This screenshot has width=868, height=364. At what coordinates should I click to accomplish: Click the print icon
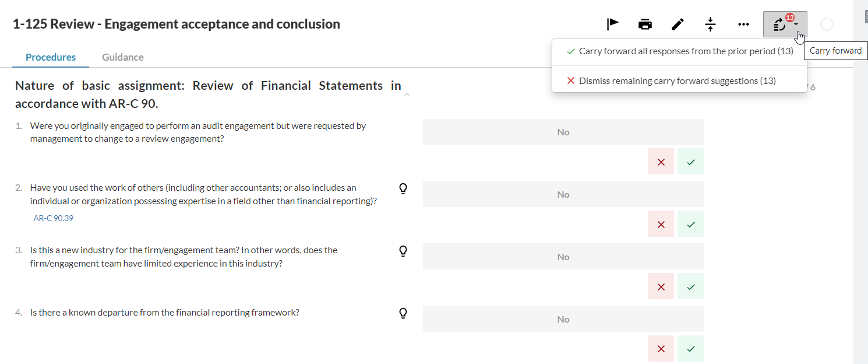point(645,24)
